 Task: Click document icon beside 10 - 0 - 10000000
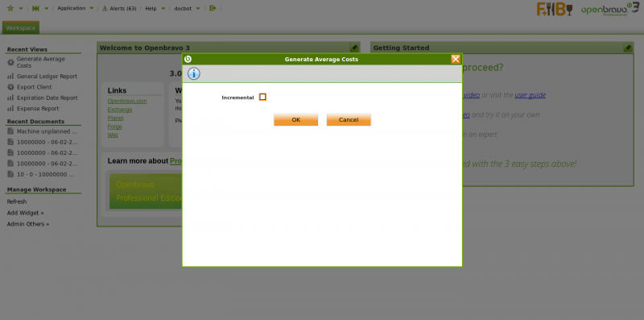coord(10,174)
